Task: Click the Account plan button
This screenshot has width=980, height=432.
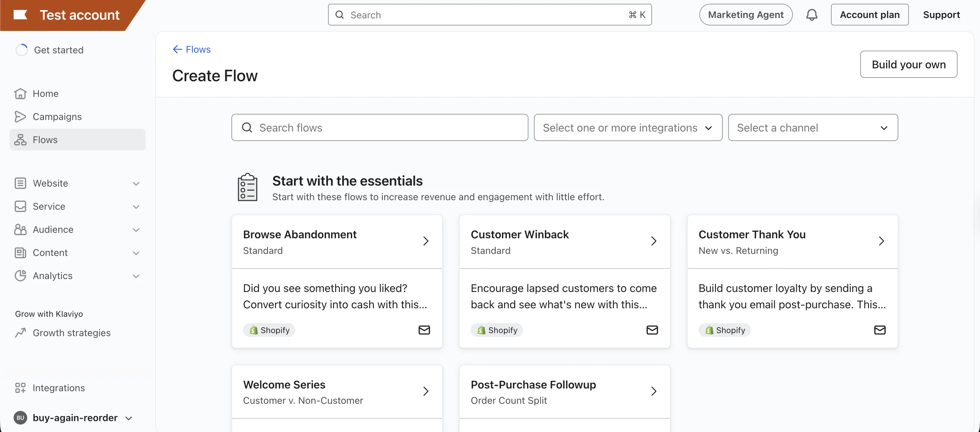Action: coord(870,15)
